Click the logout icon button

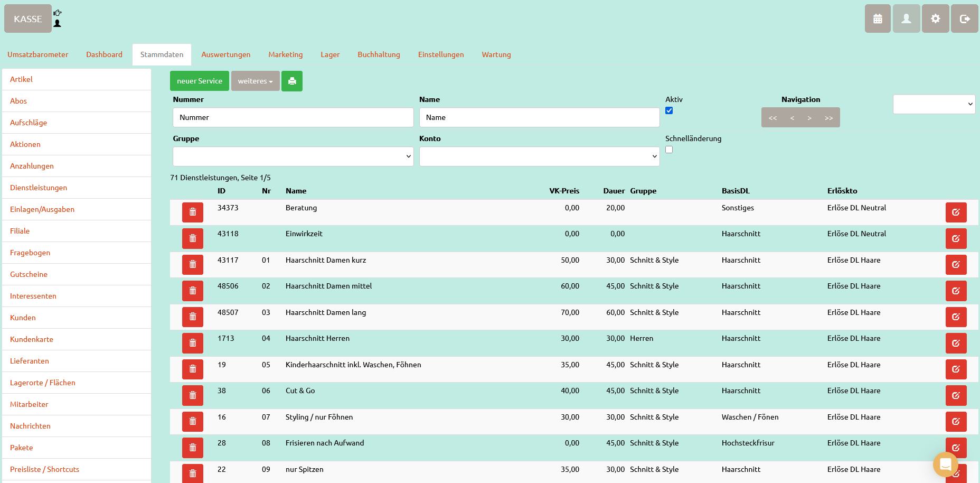[x=964, y=18]
